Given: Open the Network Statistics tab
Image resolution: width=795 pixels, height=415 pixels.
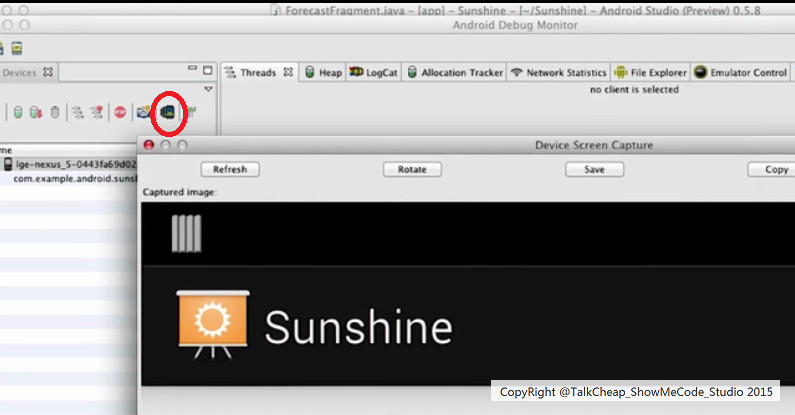Looking at the screenshot, I should coord(558,72).
